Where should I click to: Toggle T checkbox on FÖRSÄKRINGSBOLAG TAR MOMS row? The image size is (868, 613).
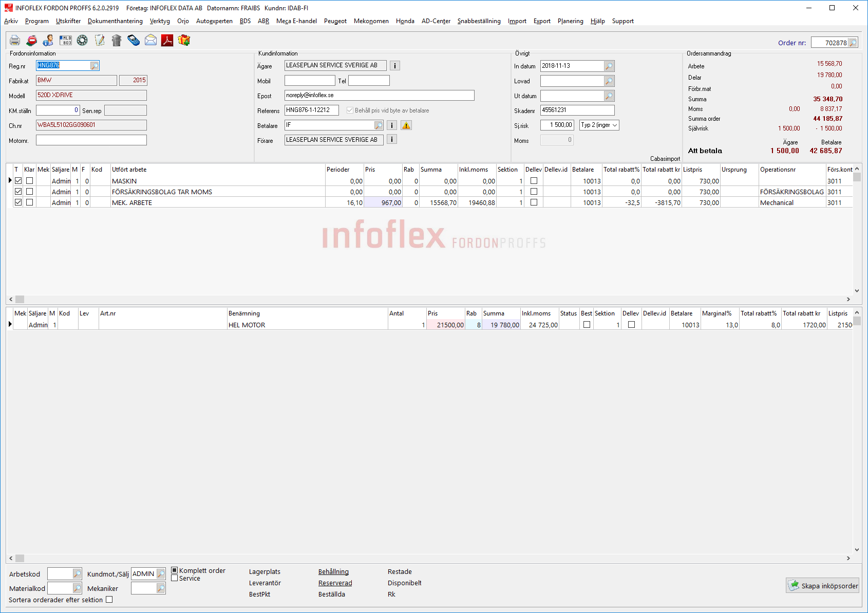[x=18, y=192]
